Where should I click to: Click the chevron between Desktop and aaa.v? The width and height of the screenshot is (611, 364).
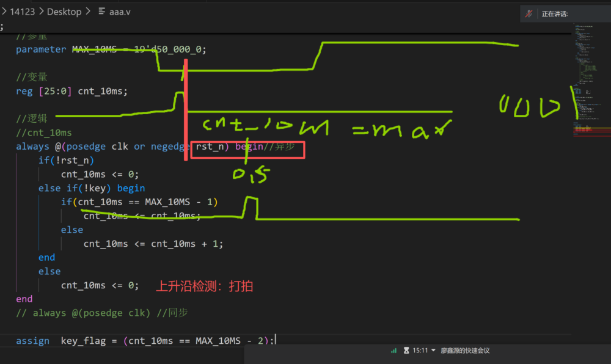88,12
